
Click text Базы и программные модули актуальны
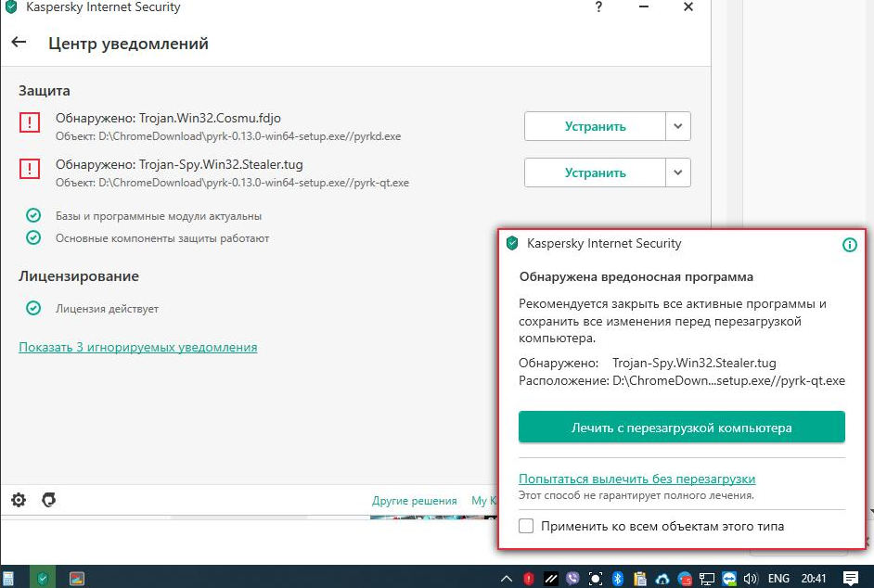pos(159,216)
